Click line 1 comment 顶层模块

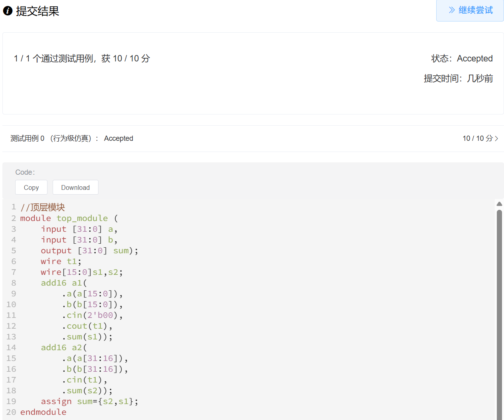(42, 207)
